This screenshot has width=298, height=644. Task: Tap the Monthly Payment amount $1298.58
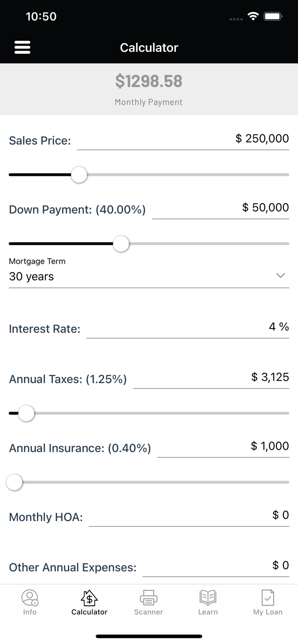[148, 81]
